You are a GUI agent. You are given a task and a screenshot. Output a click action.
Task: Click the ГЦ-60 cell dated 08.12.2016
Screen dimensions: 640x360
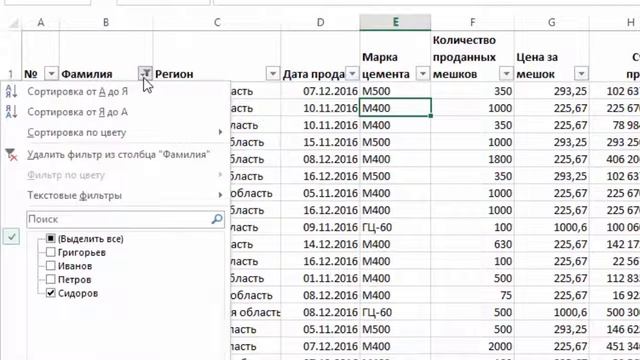[x=395, y=312]
